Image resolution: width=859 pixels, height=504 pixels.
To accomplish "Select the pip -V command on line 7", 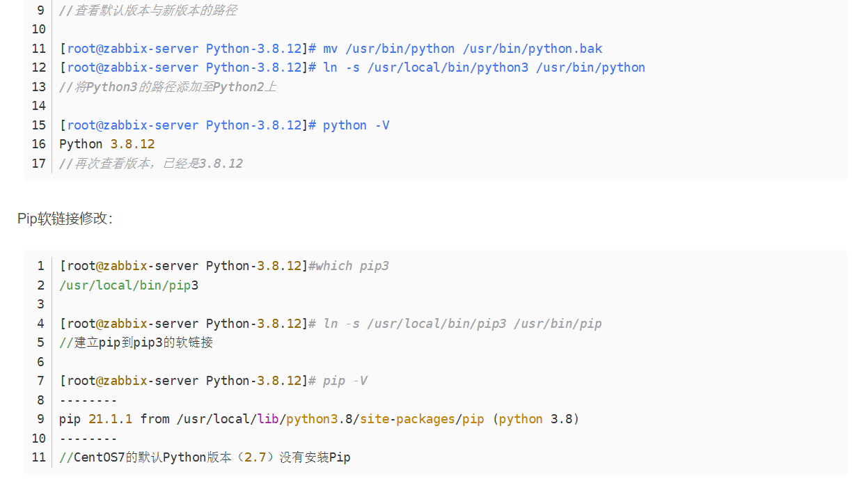I will click(344, 380).
